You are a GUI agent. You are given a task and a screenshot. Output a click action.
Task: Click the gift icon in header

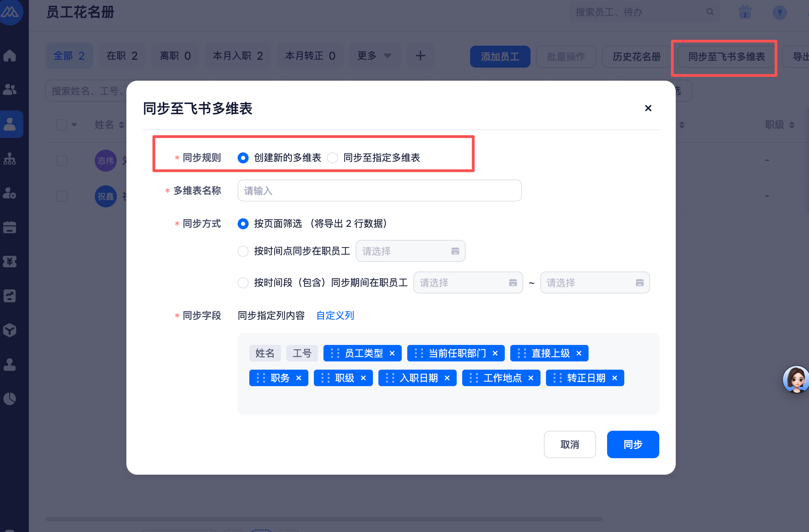745,12
